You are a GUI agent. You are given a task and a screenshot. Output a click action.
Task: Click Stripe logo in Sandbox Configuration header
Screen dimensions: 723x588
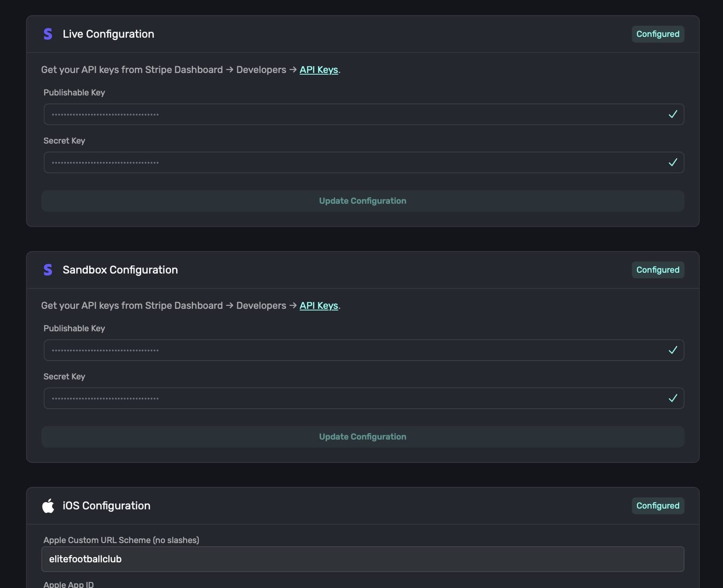48,270
